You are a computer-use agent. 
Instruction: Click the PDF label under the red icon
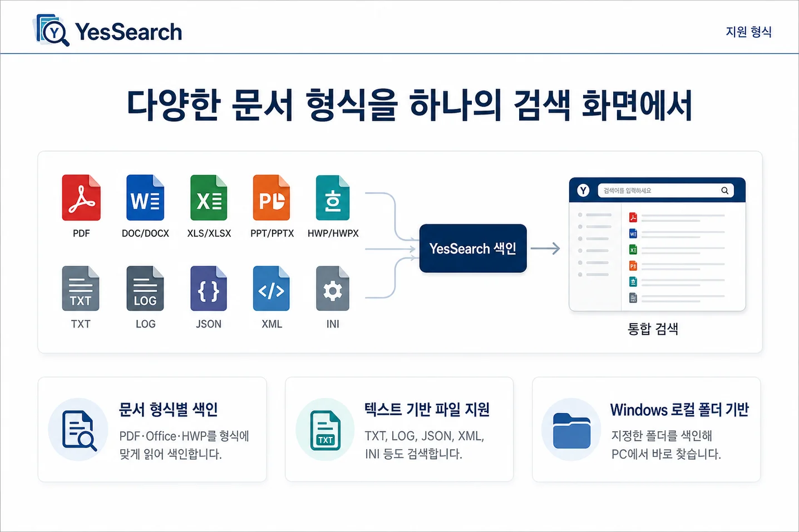point(81,233)
